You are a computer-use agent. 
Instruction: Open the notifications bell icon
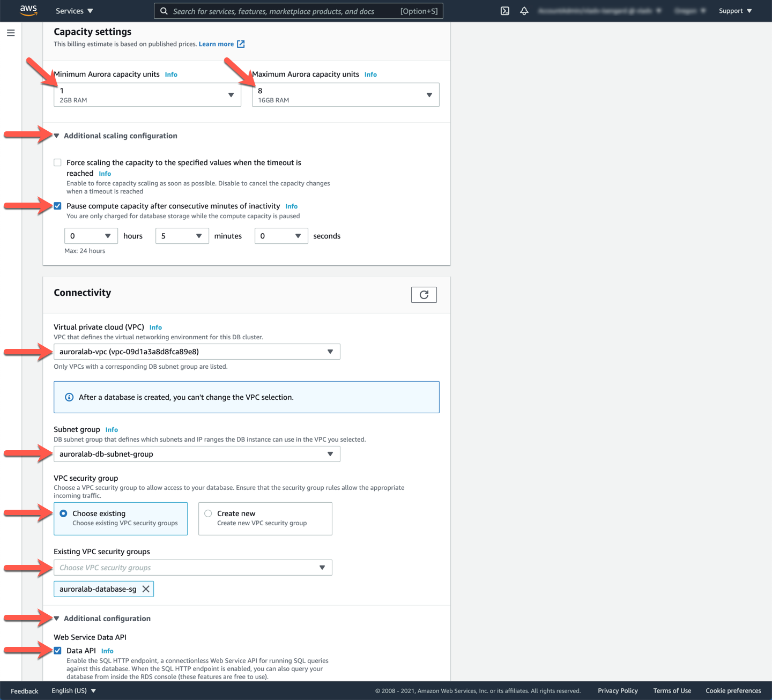point(524,11)
